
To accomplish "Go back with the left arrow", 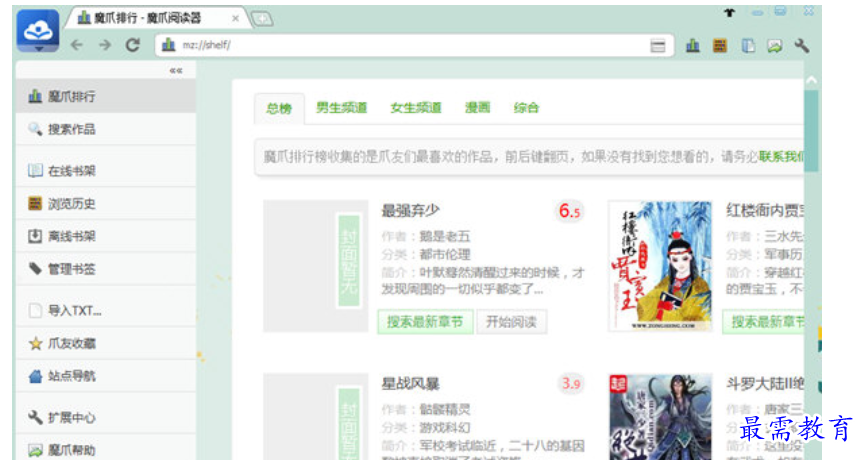I will click(x=77, y=45).
